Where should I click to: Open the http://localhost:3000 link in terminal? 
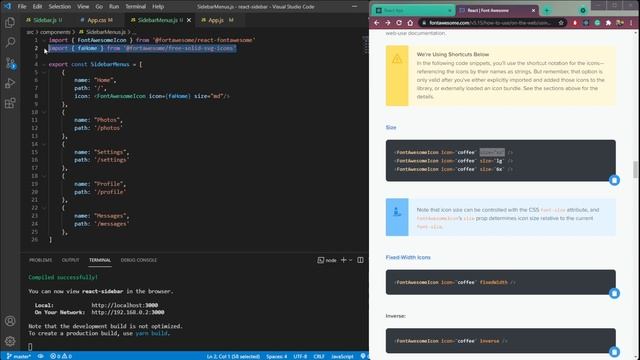click(124, 305)
